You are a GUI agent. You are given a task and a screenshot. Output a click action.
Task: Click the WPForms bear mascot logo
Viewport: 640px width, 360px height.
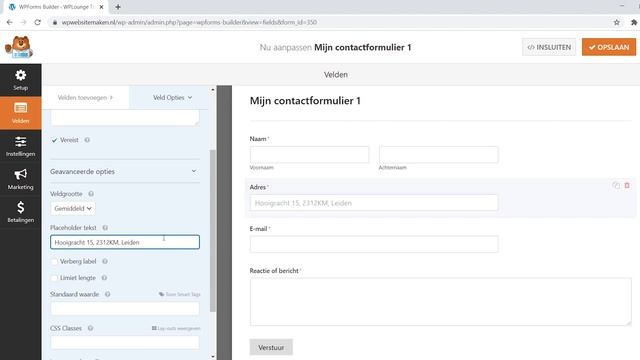click(19, 47)
